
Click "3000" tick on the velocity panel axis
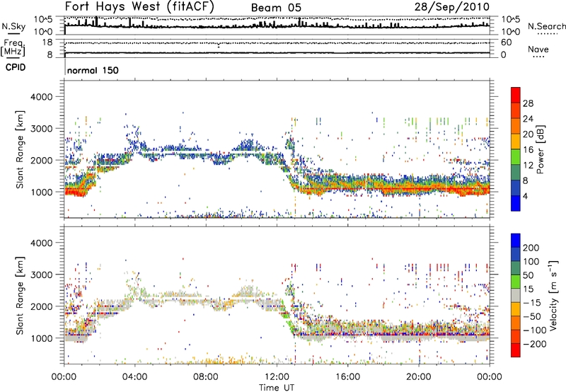click(42, 275)
